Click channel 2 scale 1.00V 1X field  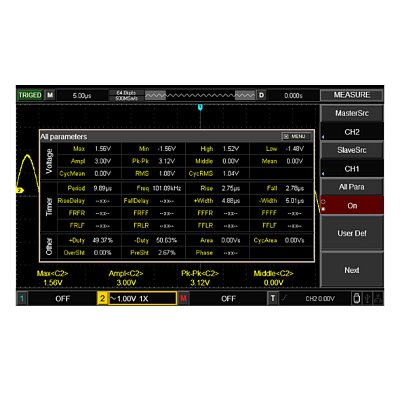tap(142, 298)
